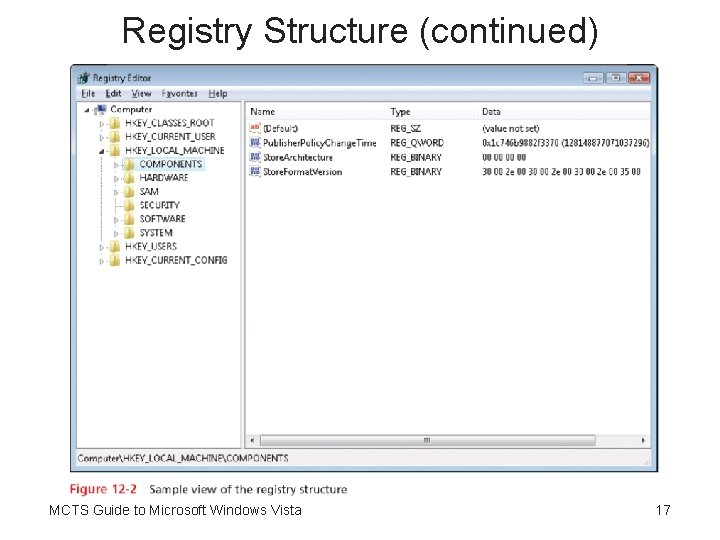Expand the HKEY_CURRENT_USER node
This screenshot has height=540, width=720.
101,137
